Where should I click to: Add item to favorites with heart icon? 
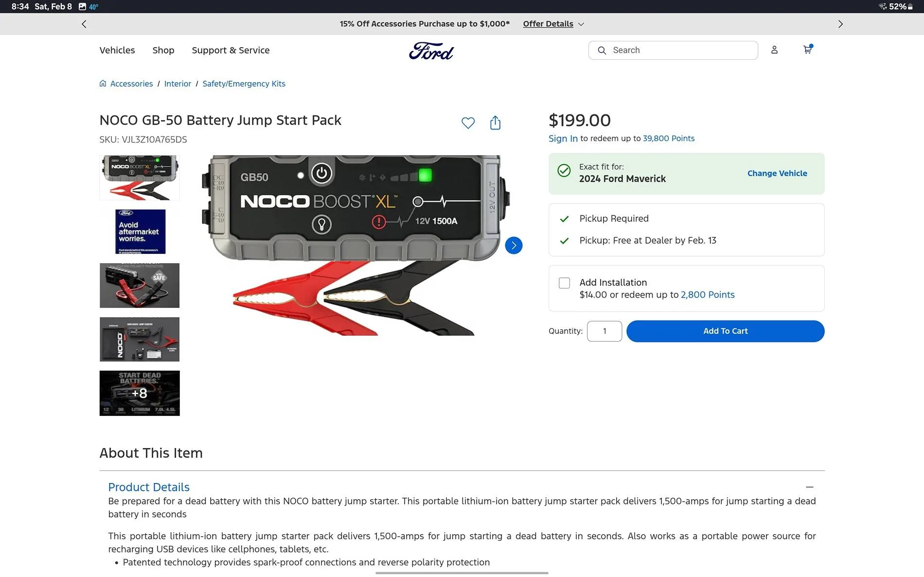(x=468, y=123)
